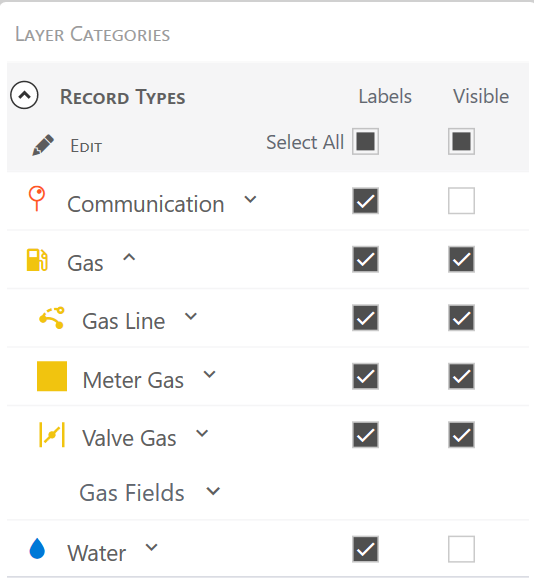
Task: Uncheck Labels checkbox for Gas Line
Action: point(365,318)
